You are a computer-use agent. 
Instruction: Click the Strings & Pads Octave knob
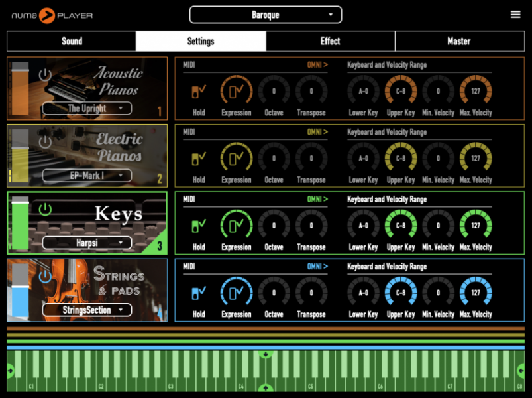pos(274,292)
